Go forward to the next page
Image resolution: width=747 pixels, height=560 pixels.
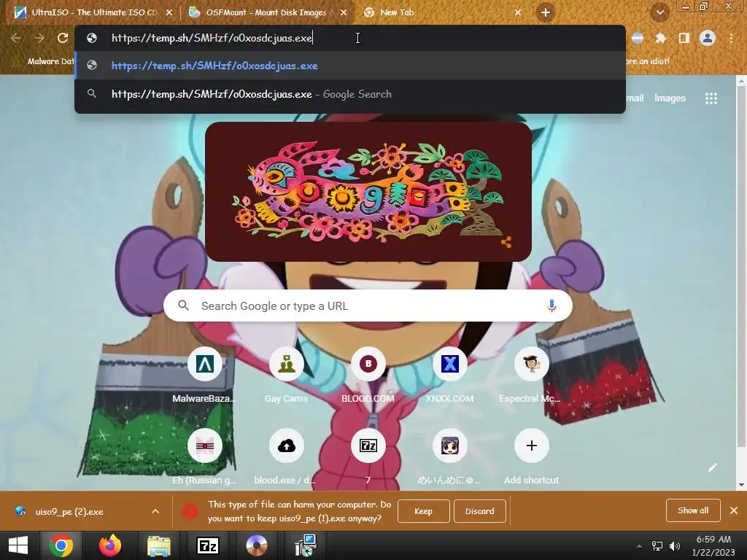[x=39, y=38]
